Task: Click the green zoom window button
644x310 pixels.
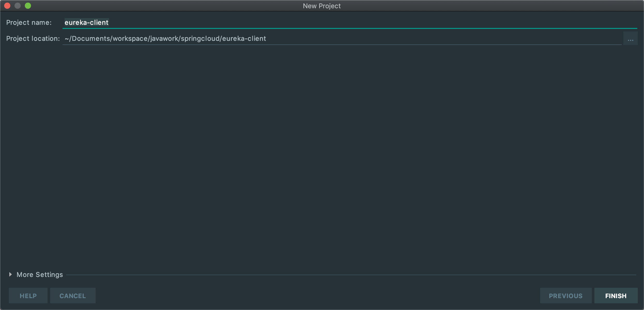Action: tap(28, 6)
